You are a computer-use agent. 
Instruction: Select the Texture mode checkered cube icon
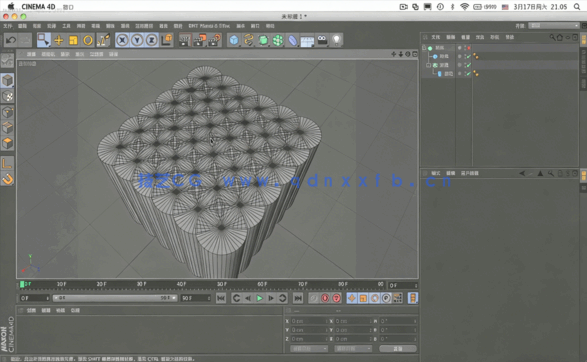(x=7, y=97)
